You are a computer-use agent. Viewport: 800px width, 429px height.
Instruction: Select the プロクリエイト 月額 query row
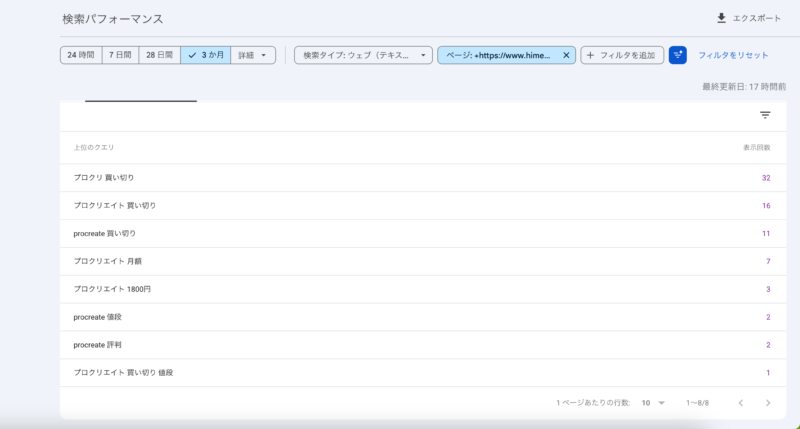422,261
